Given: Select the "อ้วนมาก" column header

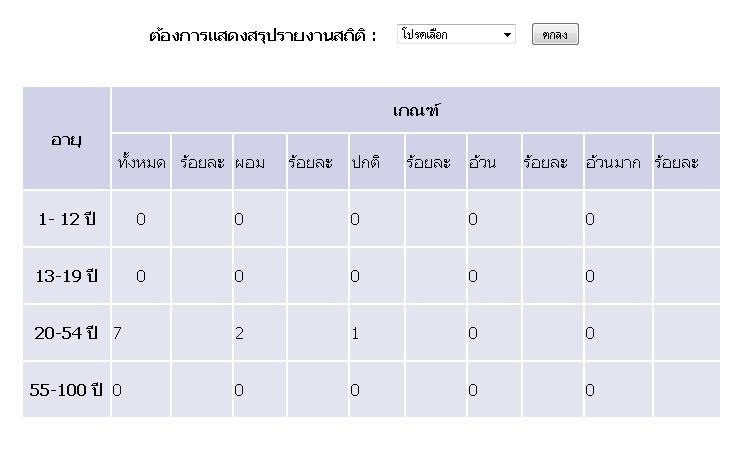Looking at the screenshot, I should click(613, 162).
